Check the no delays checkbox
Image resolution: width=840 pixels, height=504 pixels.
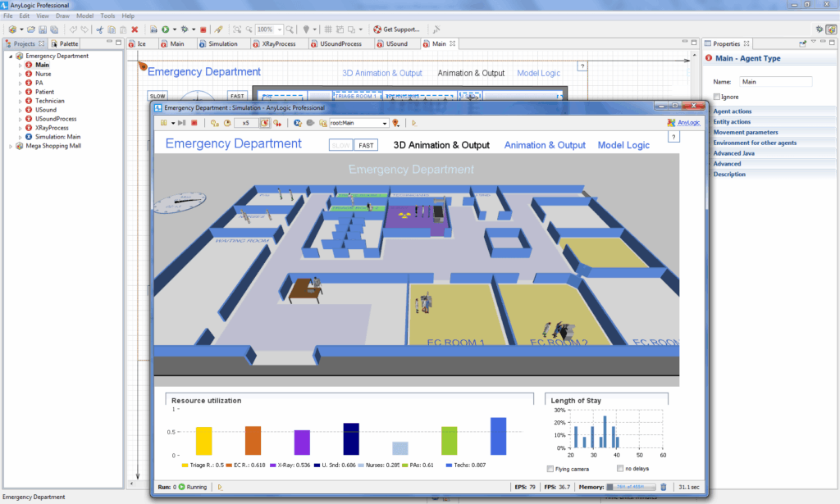click(620, 468)
